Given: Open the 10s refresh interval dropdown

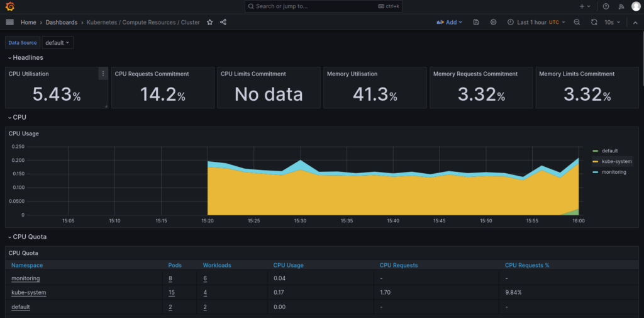Looking at the screenshot, I should click(613, 22).
